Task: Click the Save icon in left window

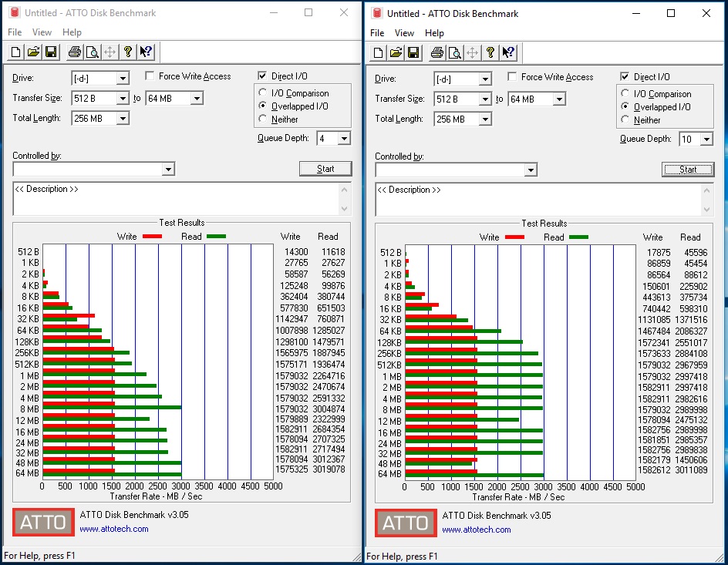Action: pyautogui.click(x=51, y=52)
